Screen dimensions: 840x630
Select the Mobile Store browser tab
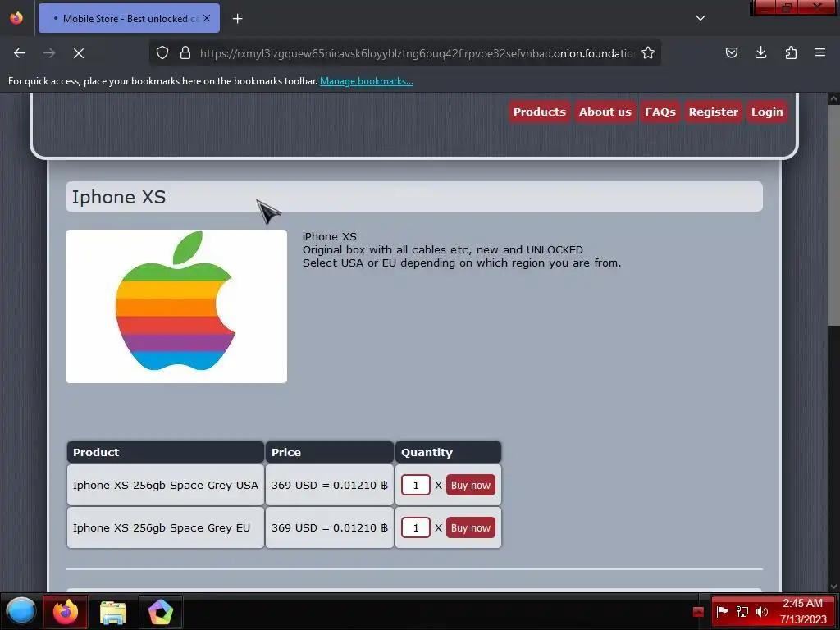[x=129, y=18]
